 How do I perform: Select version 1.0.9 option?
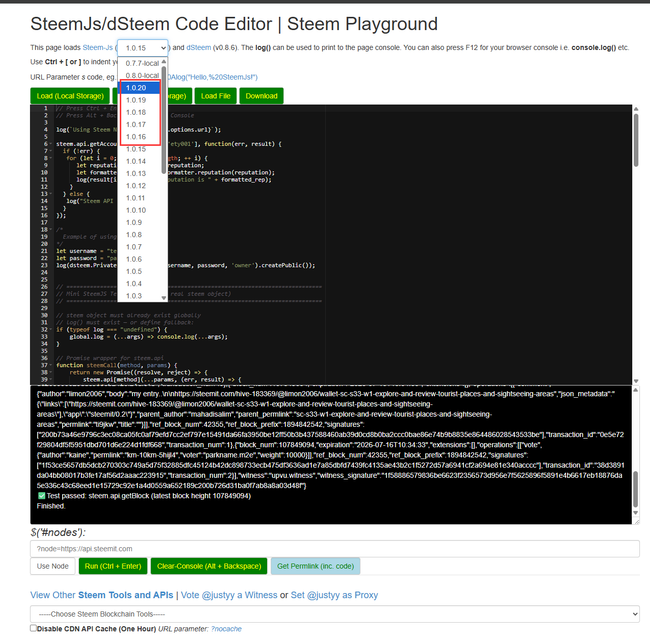pyautogui.click(x=139, y=223)
